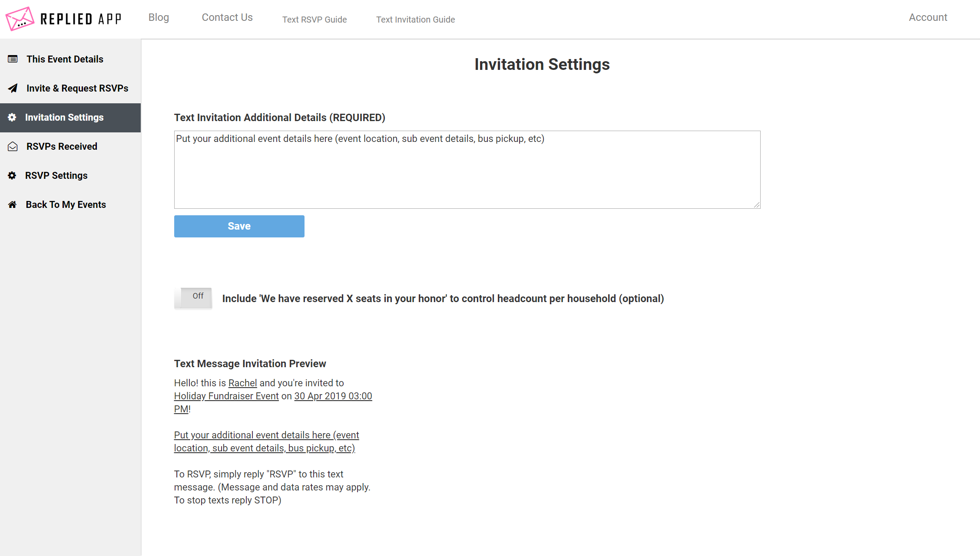
Task: Select the envelope icon for RSVPs Received
Action: [12, 146]
